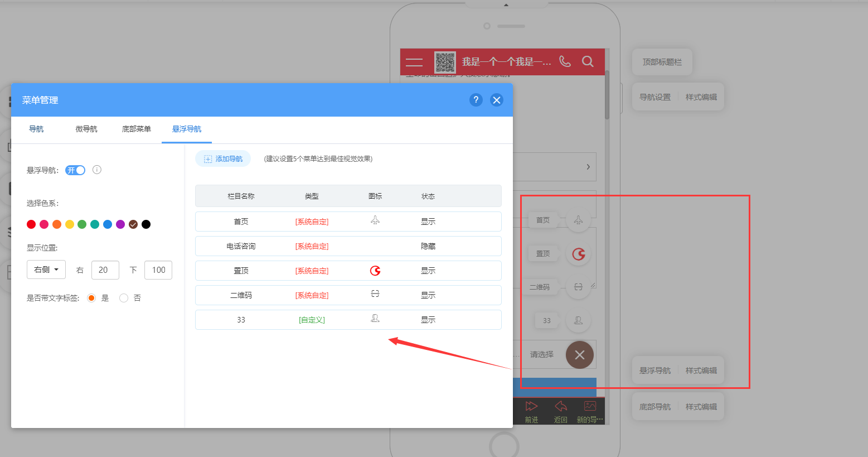Select 是 for text label option

91,298
